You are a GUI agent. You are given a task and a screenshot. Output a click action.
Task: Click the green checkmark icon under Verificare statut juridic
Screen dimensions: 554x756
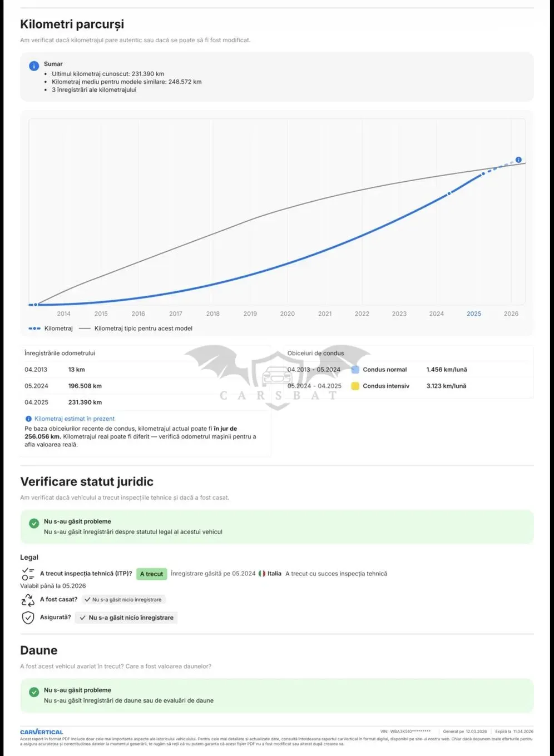[34, 524]
